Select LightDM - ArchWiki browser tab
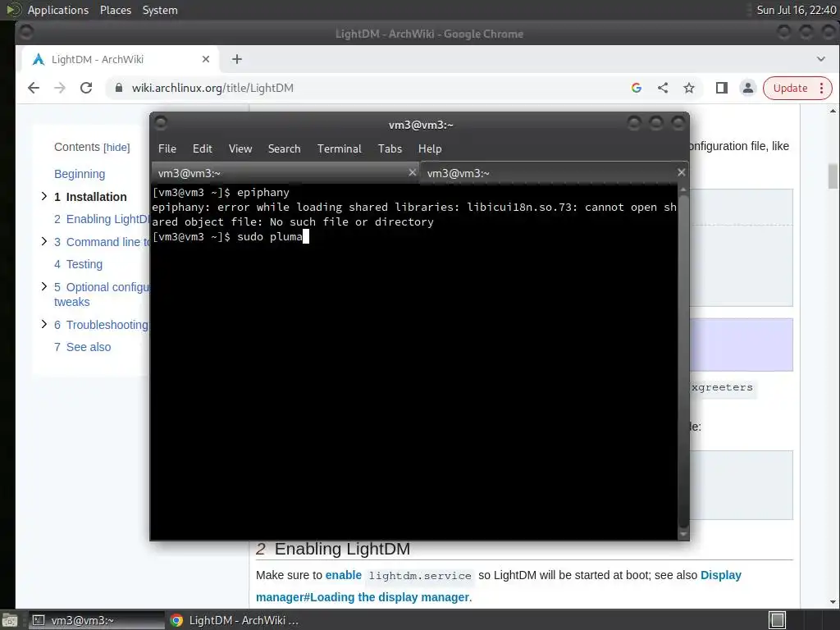Screen dimensions: 840x630 [x=121, y=59]
